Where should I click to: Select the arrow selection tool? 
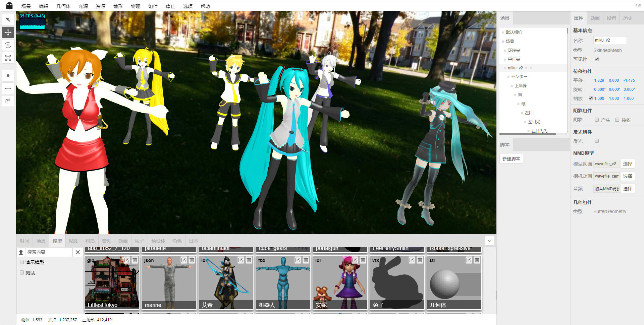tap(8, 19)
